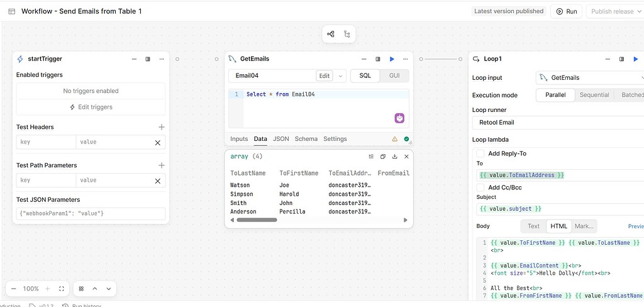
Task: Fit canvas to screen icon
Action: tap(62, 289)
